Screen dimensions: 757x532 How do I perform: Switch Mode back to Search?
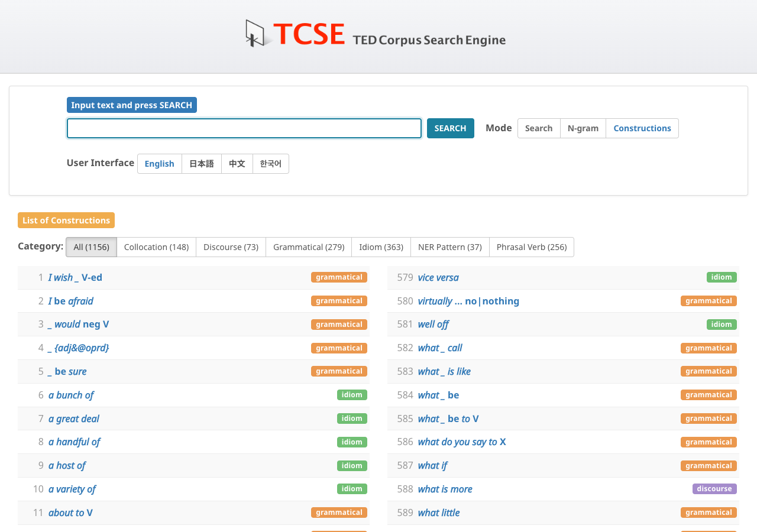[538, 128]
